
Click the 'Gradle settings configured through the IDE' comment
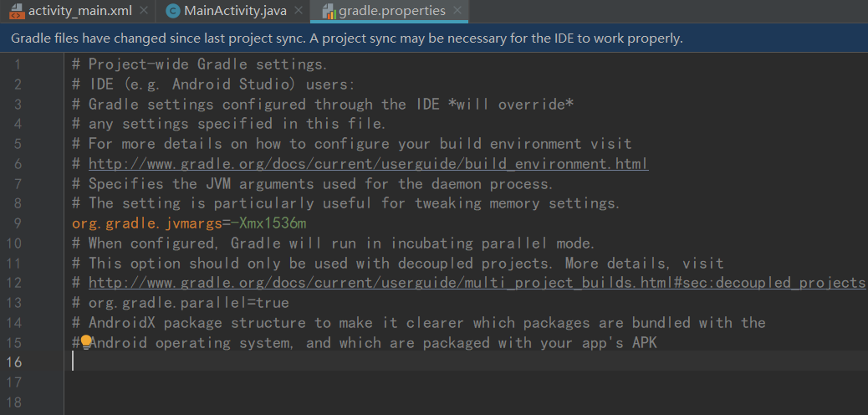pyautogui.click(x=323, y=104)
